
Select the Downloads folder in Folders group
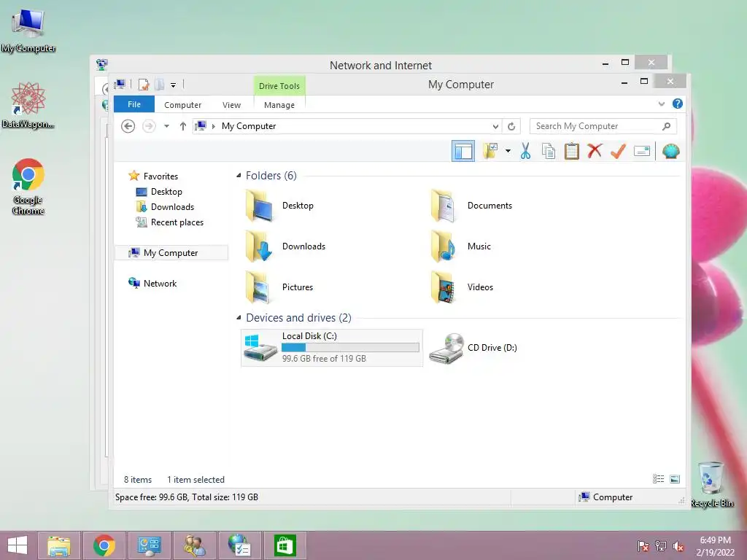point(286,246)
